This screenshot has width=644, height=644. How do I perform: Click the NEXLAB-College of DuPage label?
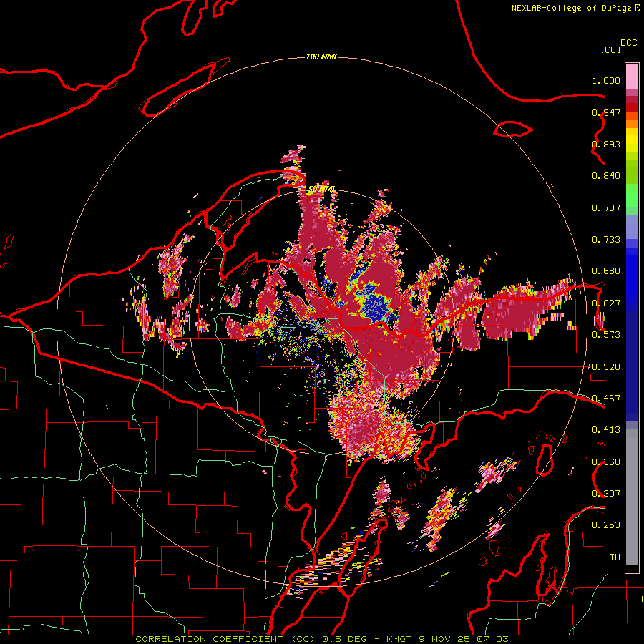(x=575, y=8)
